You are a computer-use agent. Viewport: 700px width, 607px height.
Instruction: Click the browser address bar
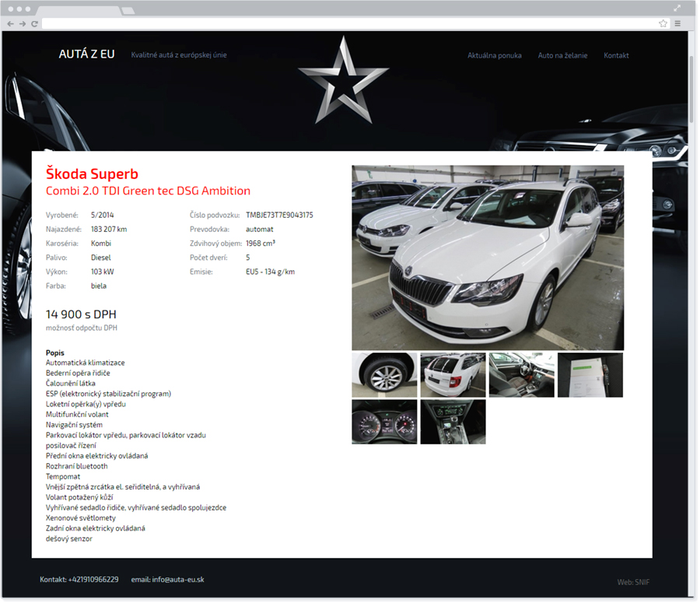[x=350, y=24]
